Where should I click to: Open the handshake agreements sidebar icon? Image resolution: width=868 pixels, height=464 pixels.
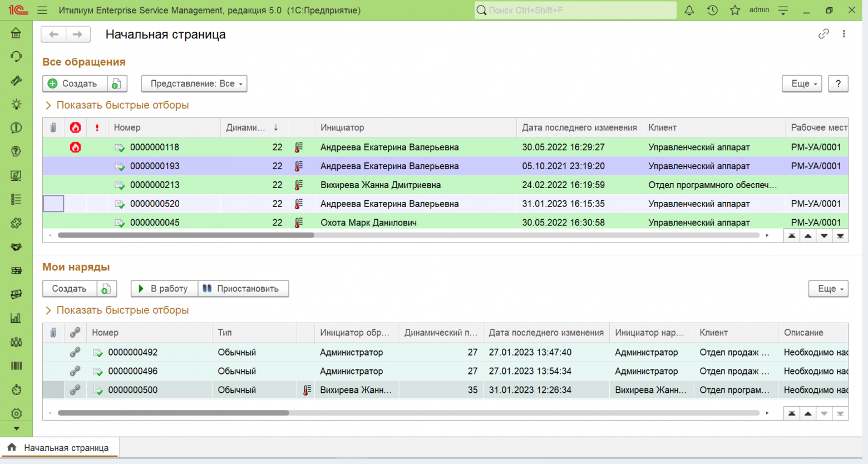click(16, 247)
